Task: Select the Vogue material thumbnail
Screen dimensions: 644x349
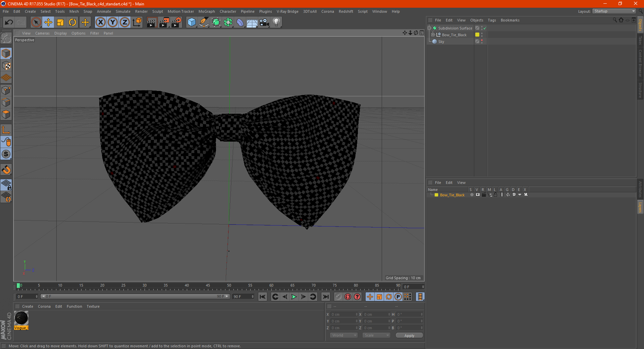Action: (x=21, y=318)
